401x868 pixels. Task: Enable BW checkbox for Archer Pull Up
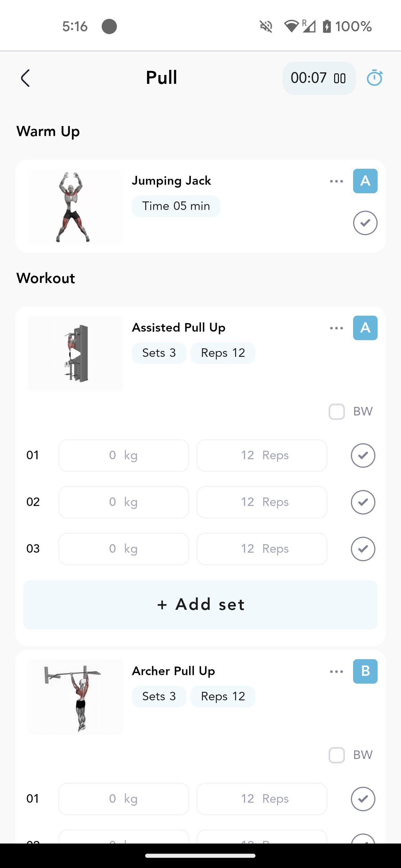(337, 755)
